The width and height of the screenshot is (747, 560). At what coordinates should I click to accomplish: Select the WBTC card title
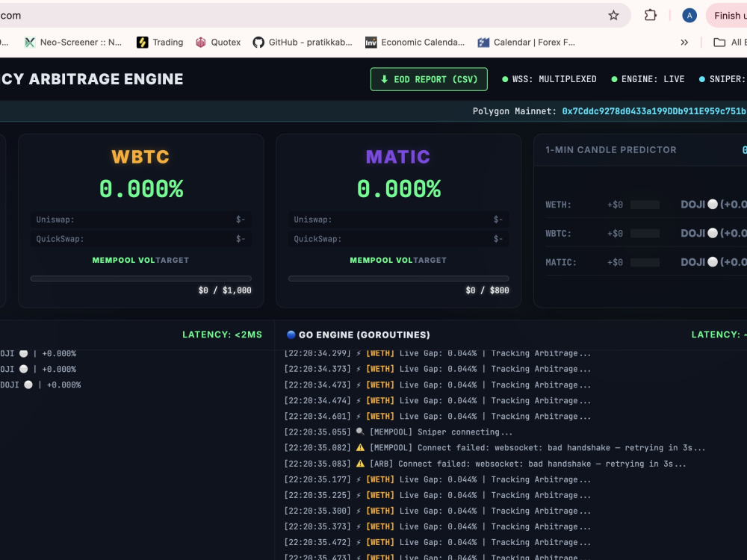pos(140,157)
